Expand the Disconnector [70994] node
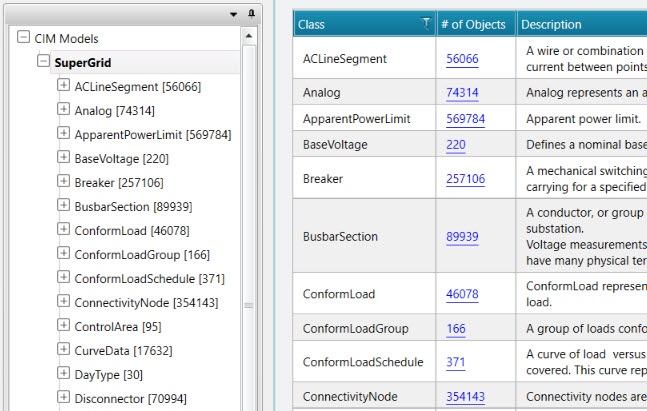The image size is (647, 411). pos(63,397)
